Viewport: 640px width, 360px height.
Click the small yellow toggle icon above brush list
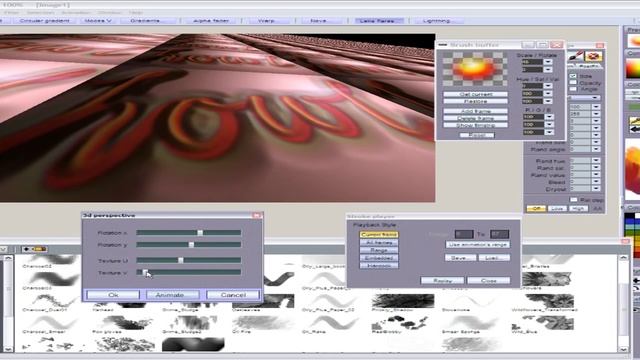coord(39,249)
